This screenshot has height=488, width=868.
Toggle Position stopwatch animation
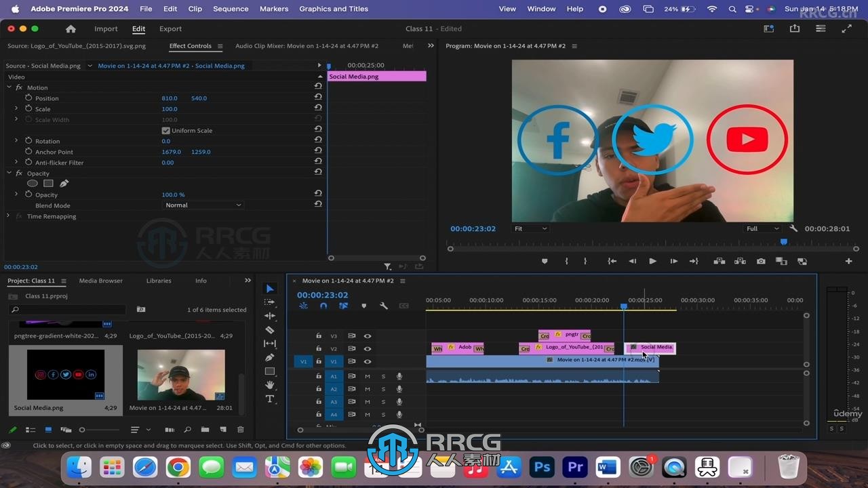28,98
